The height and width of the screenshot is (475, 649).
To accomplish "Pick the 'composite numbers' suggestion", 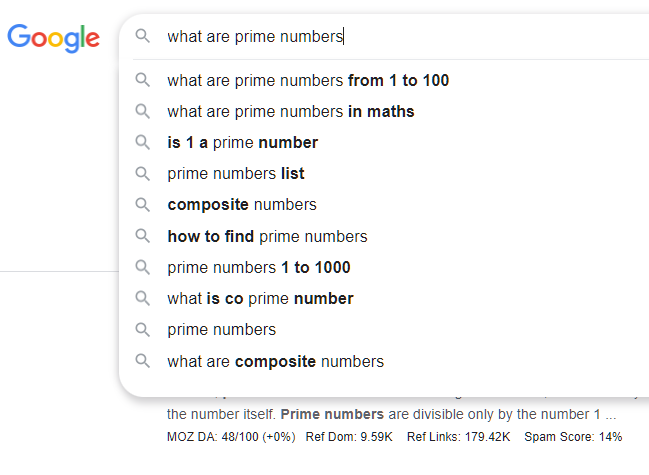I will click(x=241, y=204).
